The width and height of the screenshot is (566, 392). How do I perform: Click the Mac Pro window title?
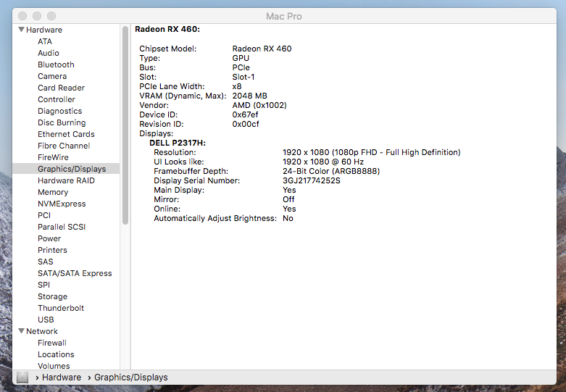point(283,16)
